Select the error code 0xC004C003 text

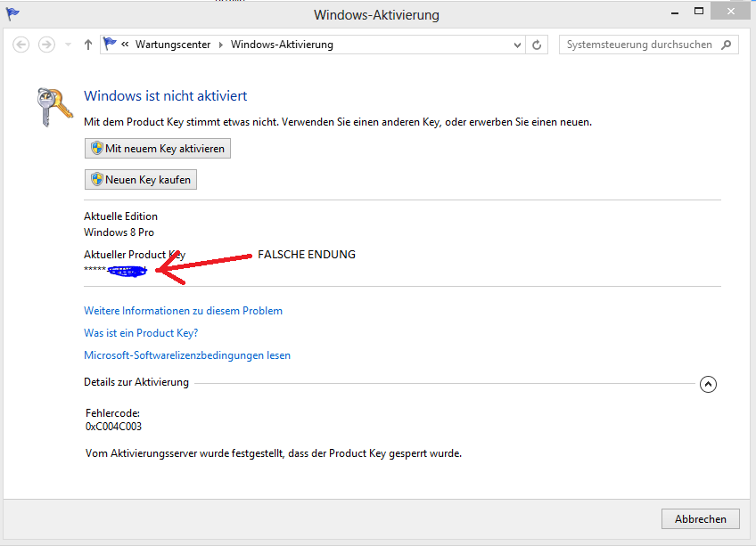tap(114, 427)
